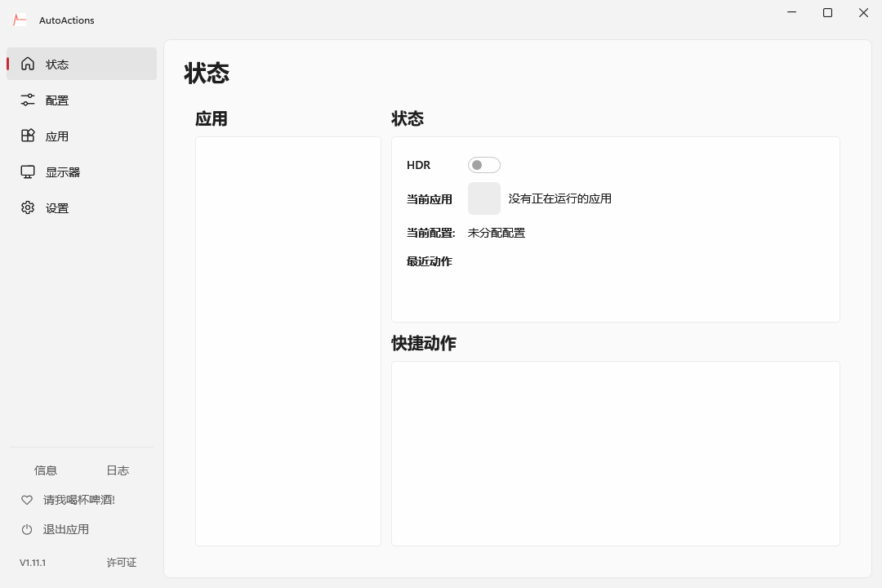882x588 pixels.
Task: Click the 最近动作 label
Action: 430,261
